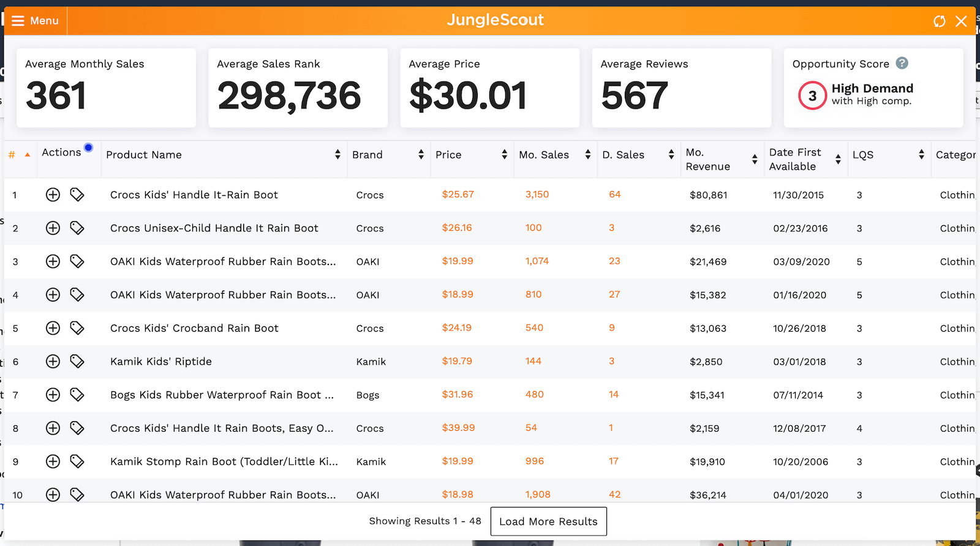Click plus icon for Bogs Kids boot
Viewport: 980px width, 546px height.
click(x=53, y=395)
